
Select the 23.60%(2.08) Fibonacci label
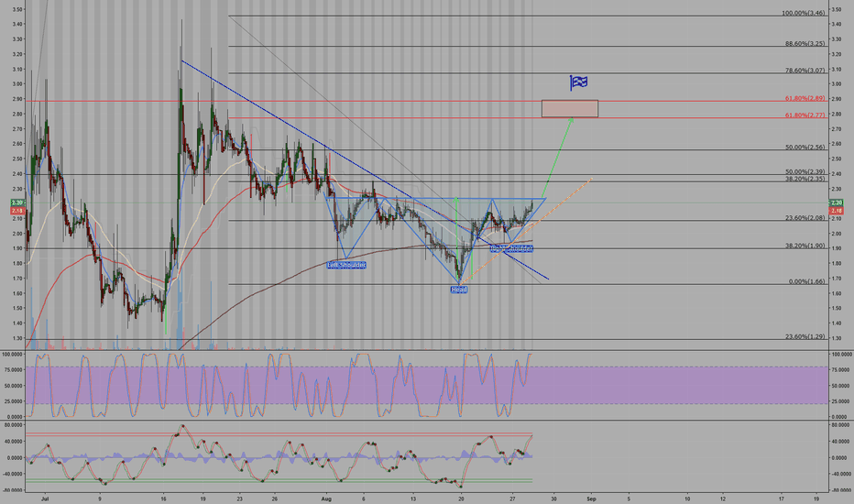pos(805,217)
